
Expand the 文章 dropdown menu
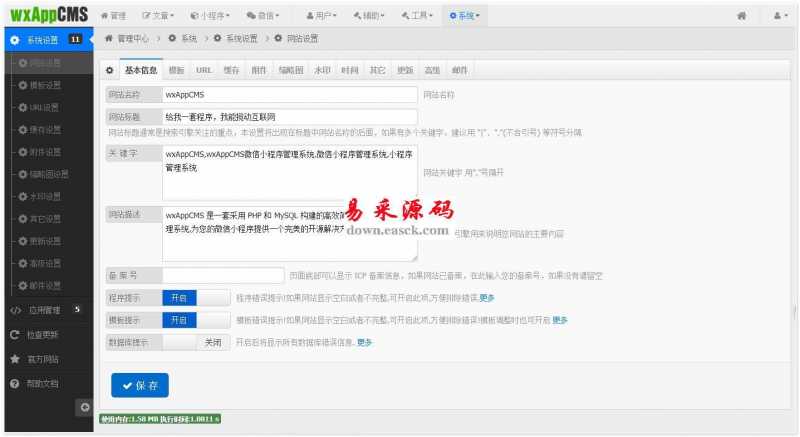click(158, 16)
